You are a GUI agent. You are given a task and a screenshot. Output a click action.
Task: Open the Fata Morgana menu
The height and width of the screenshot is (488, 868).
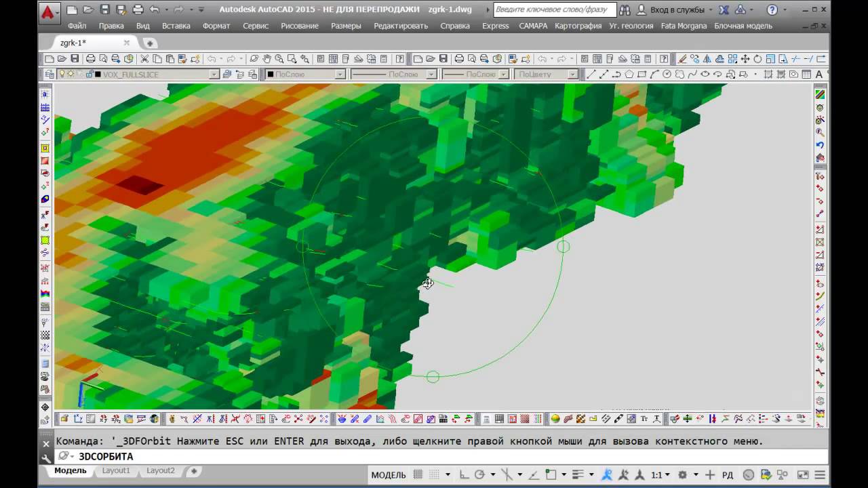coord(684,26)
